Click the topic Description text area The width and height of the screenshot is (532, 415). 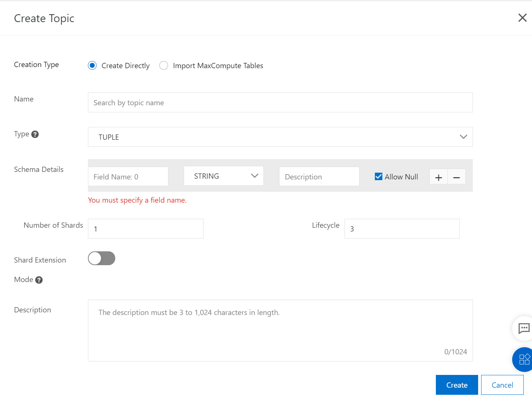[280, 330]
